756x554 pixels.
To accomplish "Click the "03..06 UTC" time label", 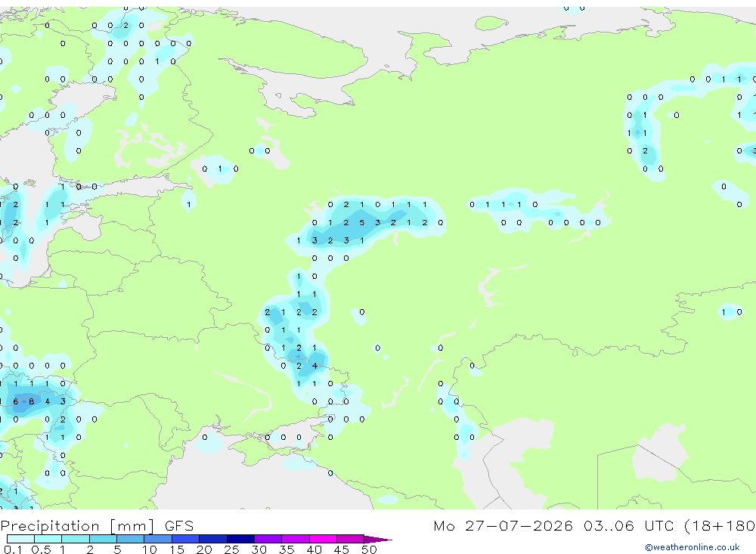I will point(629,525).
